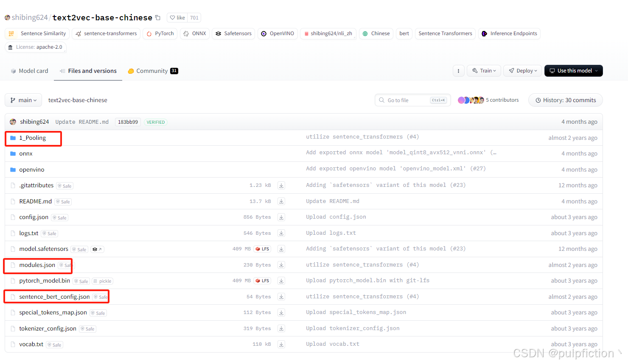Click the like heart button
The height and width of the screenshot is (364, 628).
(x=177, y=18)
